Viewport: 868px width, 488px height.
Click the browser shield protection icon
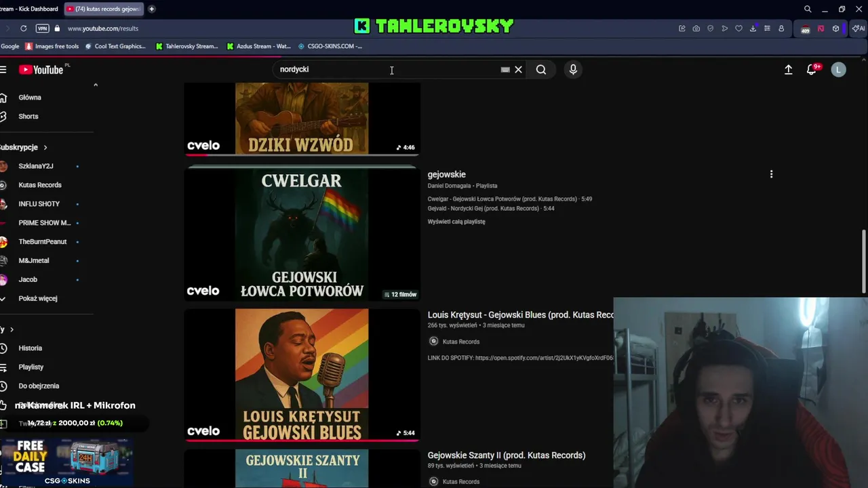pos(710,28)
